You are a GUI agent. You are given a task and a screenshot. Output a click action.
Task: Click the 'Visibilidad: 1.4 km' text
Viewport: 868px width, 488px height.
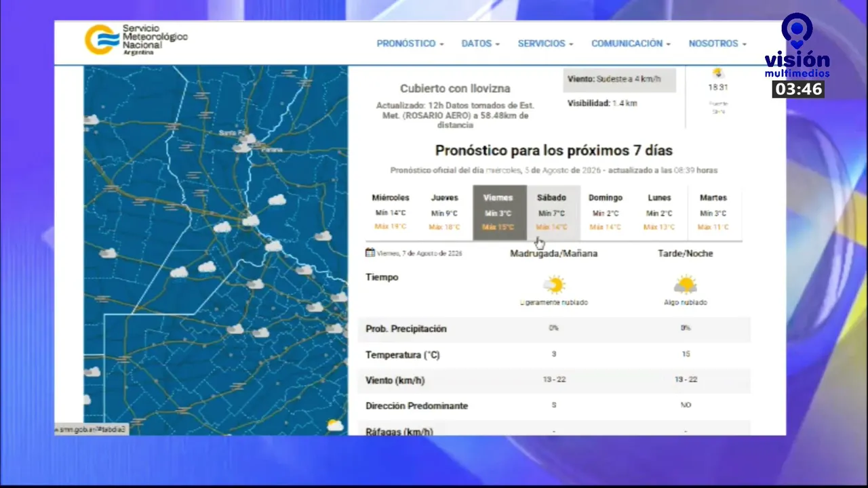(x=602, y=104)
